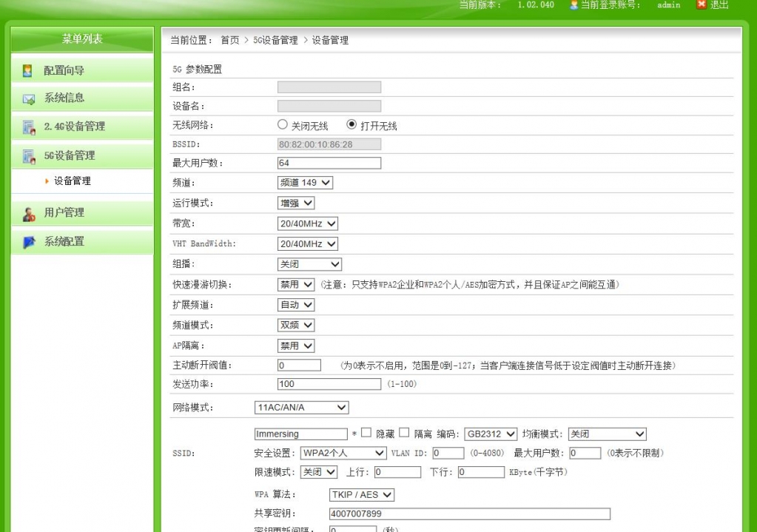Select the 关闭无线 radio button
Screen dimensions: 757x532
tap(283, 124)
